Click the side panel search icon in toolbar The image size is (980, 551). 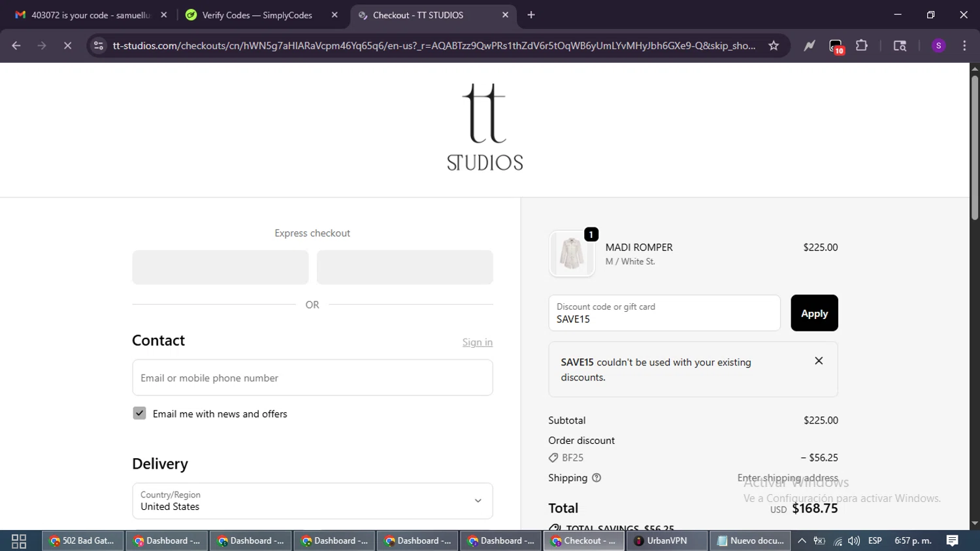point(900,46)
